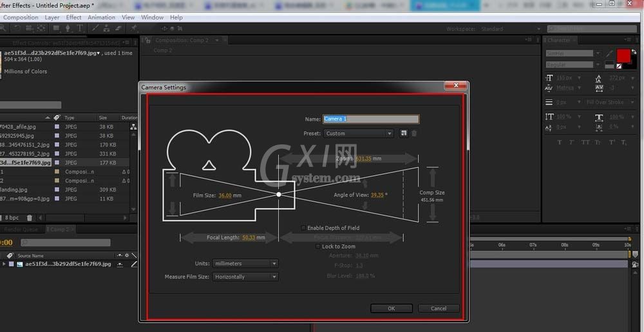Image resolution: width=644 pixels, height=332 pixels.
Task: Enable Depth of Field checkbox
Action: point(303,228)
